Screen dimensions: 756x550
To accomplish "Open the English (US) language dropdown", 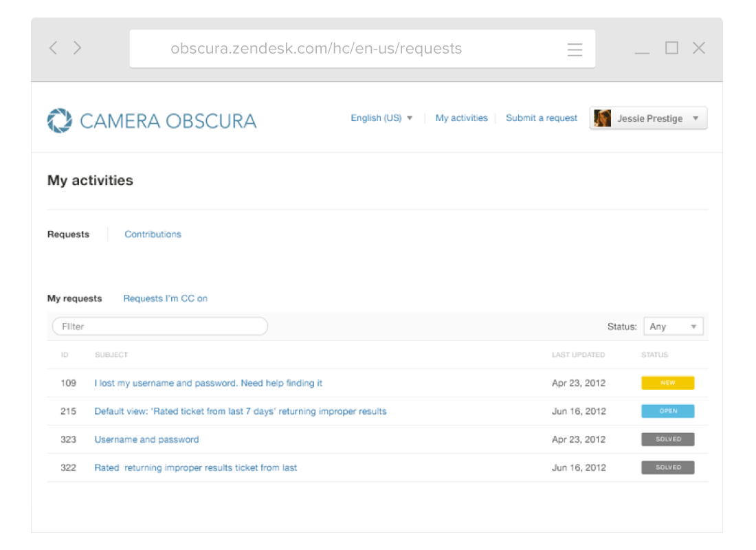I will tap(381, 118).
